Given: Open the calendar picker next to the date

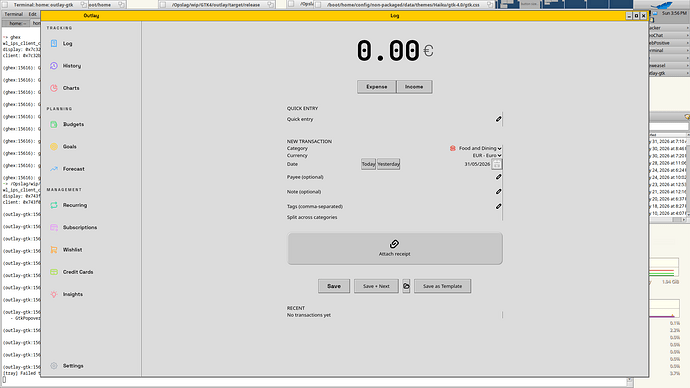Looking at the screenshot, I should (x=497, y=165).
